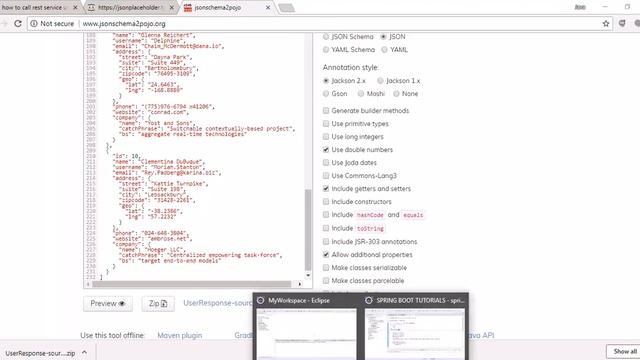
Task: Enable Use Commons-Lang3
Action: (326, 176)
